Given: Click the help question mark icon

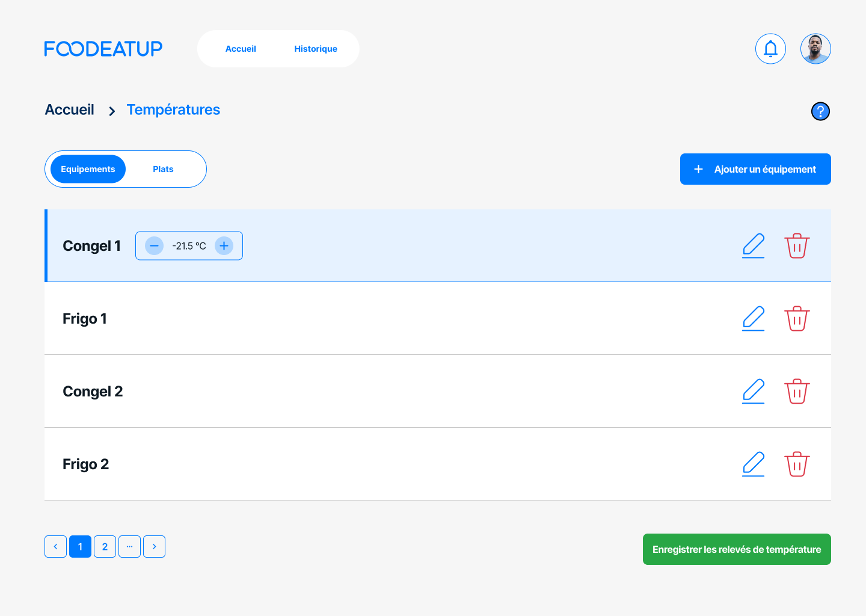Looking at the screenshot, I should pos(820,111).
